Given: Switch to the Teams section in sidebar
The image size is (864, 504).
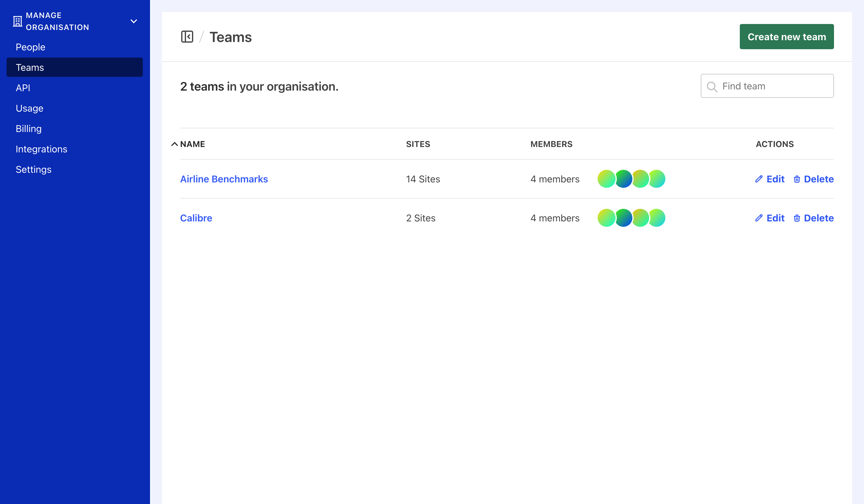Looking at the screenshot, I should 29,67.
